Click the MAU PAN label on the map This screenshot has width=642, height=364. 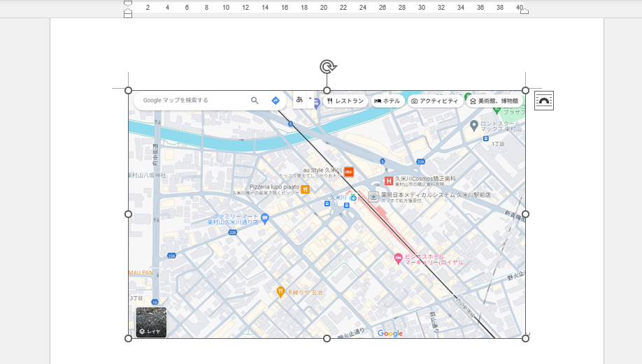pyautogui.click(x=141, y=272)
